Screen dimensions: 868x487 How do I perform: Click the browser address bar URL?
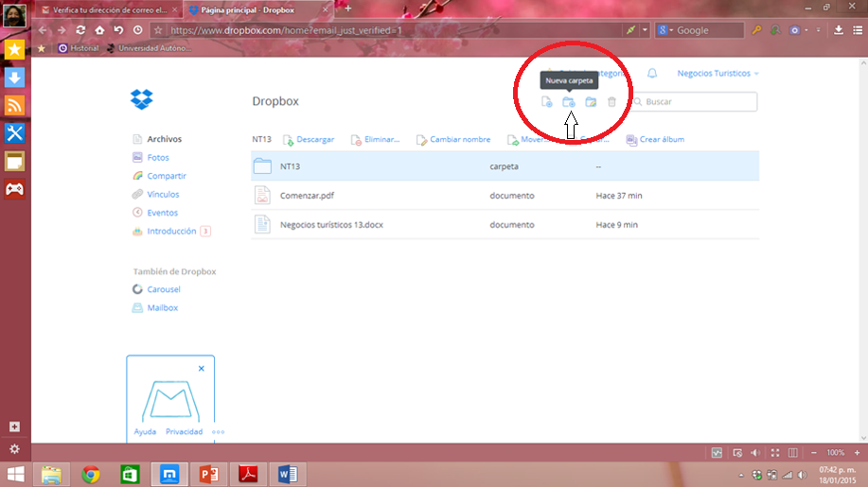[x=286, y=30]
